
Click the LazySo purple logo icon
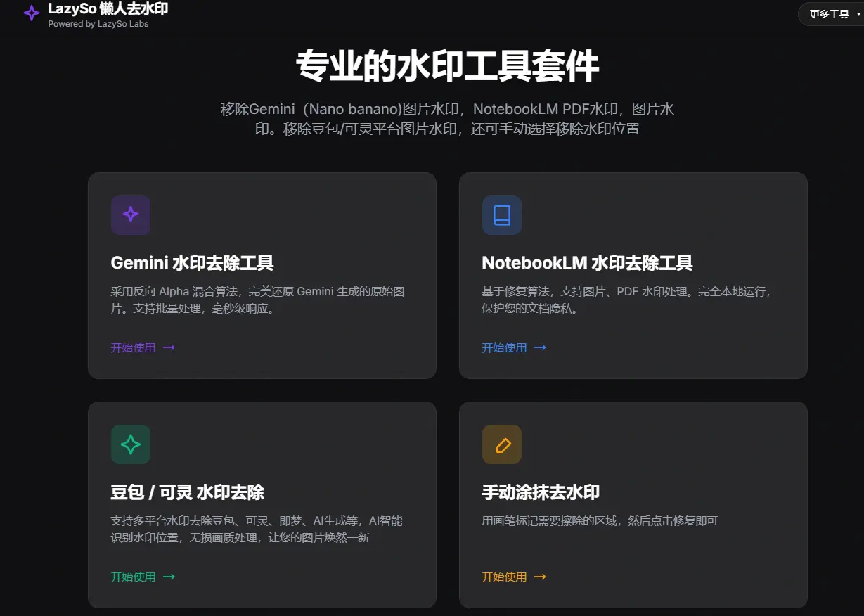click(x=31, y=14)
